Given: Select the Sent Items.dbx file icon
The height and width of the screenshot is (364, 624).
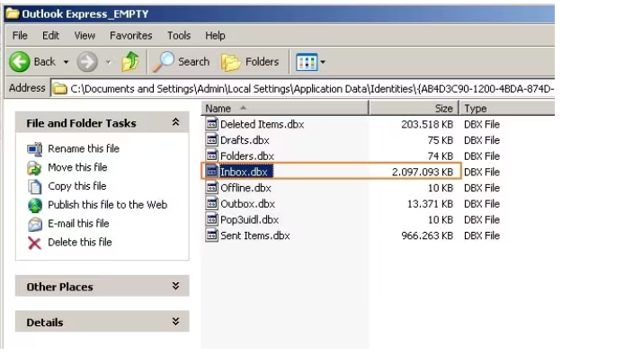Looking at the screenshot, I should click(x=211, y=235).
